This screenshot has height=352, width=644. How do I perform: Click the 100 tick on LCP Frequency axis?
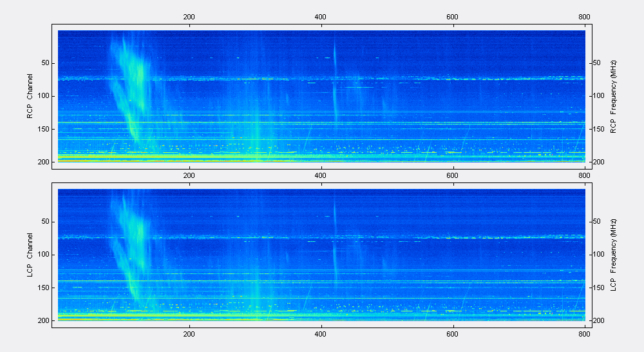tap(598, 254)
